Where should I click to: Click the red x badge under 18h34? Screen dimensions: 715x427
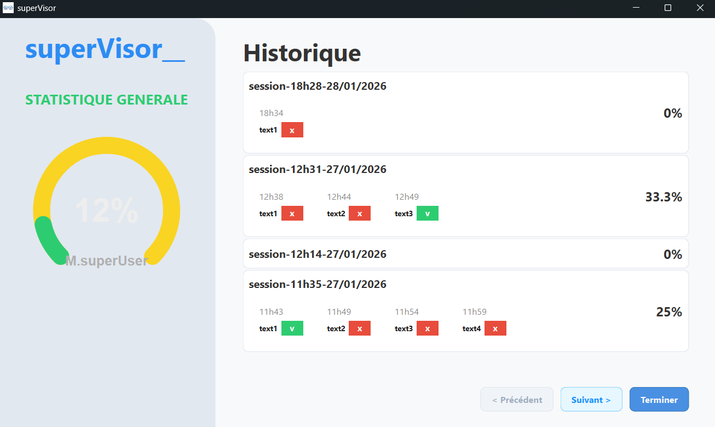(x=292, y=130)
